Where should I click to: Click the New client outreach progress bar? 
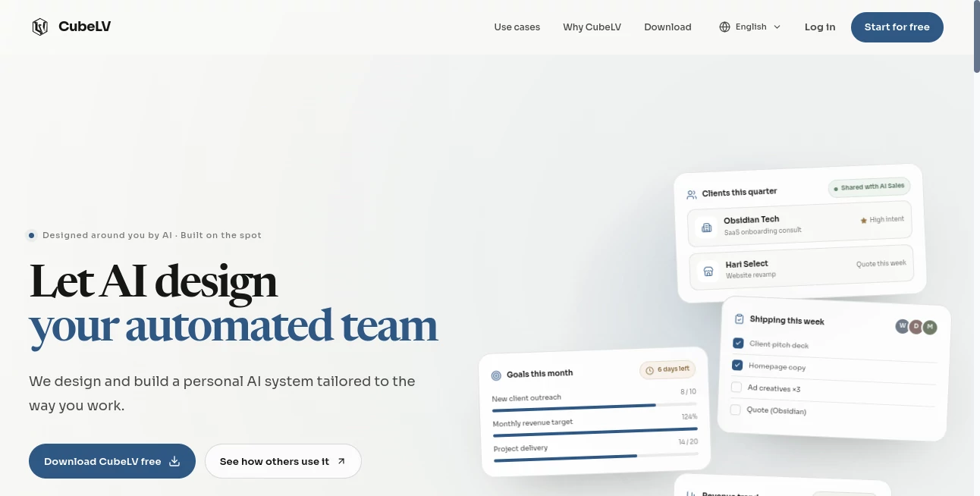point(594,407)
